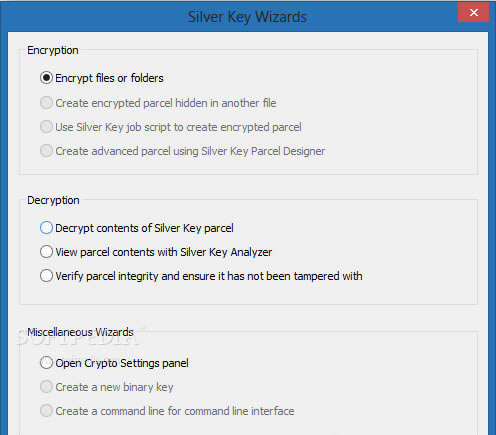Image resolution: width=496 pixels, height=435 pixels.
Task: Click the 'Encrypt files or folders' label text
Action: point(109,78)
